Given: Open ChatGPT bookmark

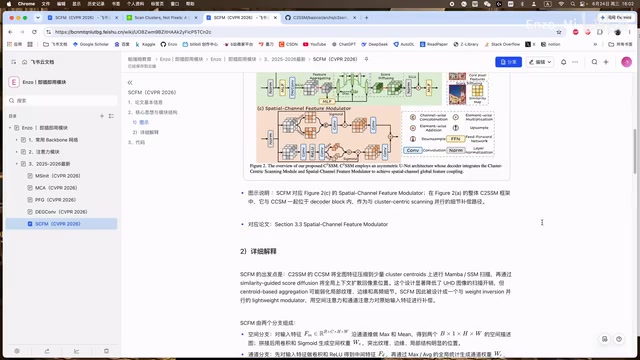Looking at the screenshot, I should (344, 44).
